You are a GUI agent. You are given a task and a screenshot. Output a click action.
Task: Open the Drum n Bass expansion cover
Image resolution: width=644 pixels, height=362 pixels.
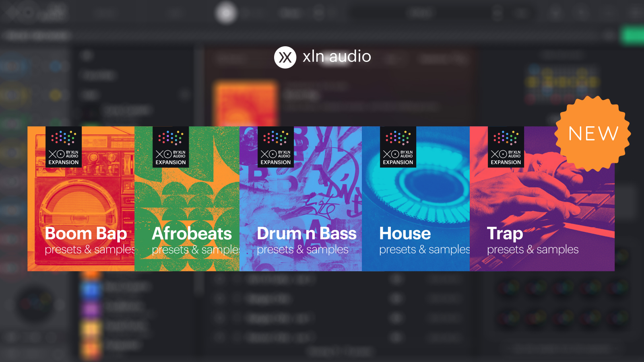coord(301,199)
